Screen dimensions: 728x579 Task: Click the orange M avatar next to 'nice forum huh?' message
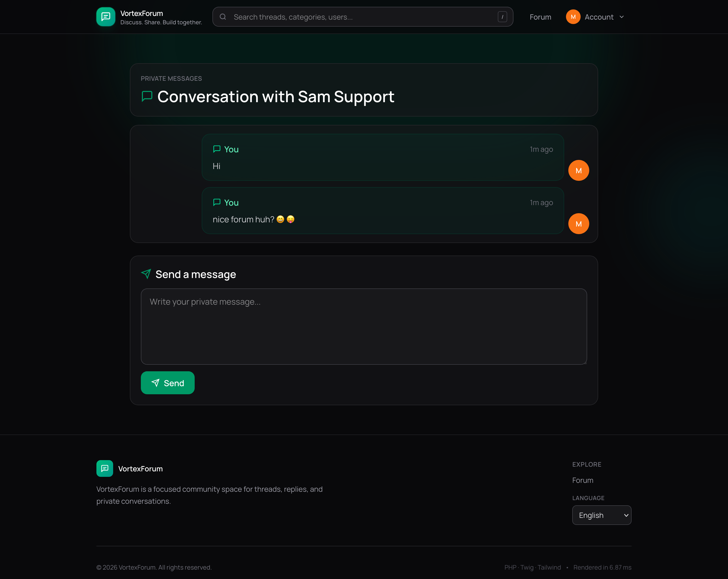click(x=579, y=223)
